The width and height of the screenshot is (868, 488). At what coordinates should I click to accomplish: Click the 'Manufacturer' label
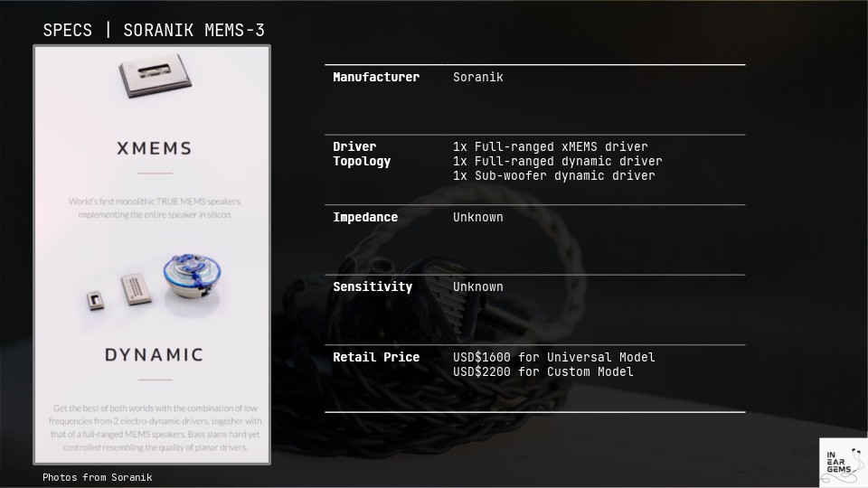[376, 77]
